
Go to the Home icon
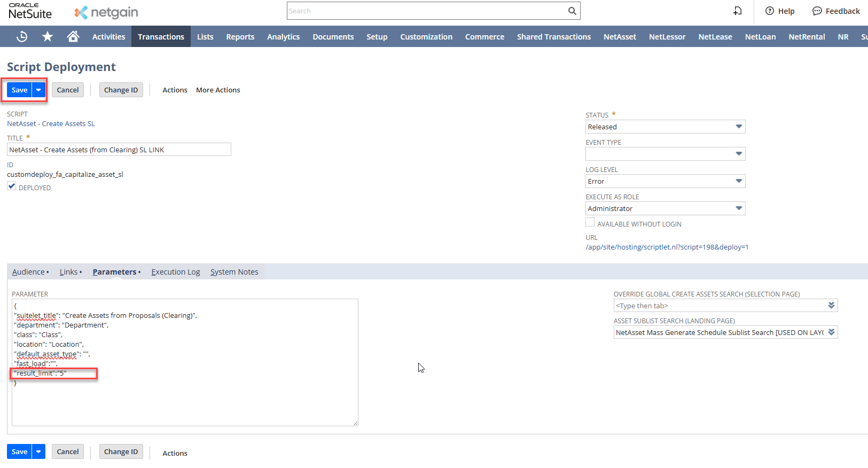click(x=73, y=36)
